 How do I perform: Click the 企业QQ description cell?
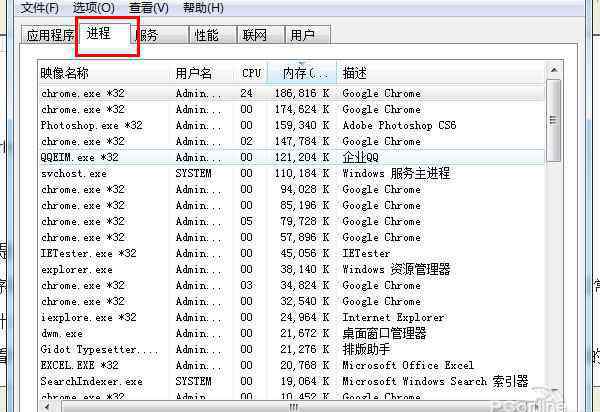360,157
